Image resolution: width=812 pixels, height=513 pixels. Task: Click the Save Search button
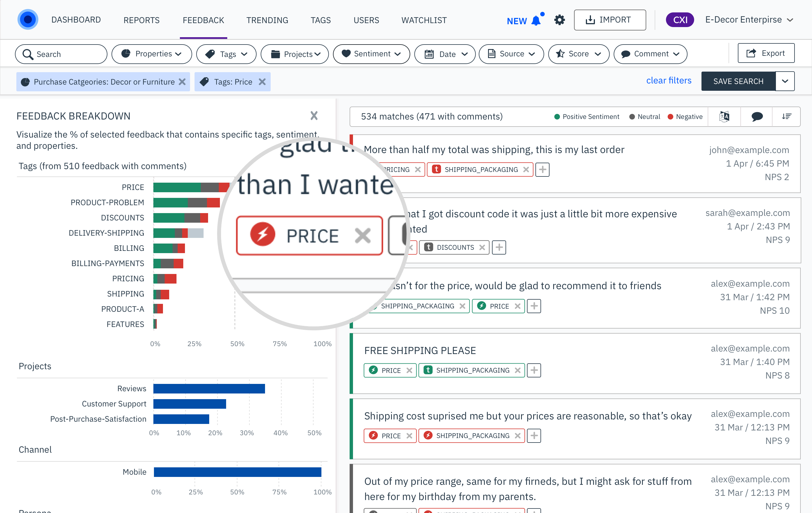coord(738,81)
